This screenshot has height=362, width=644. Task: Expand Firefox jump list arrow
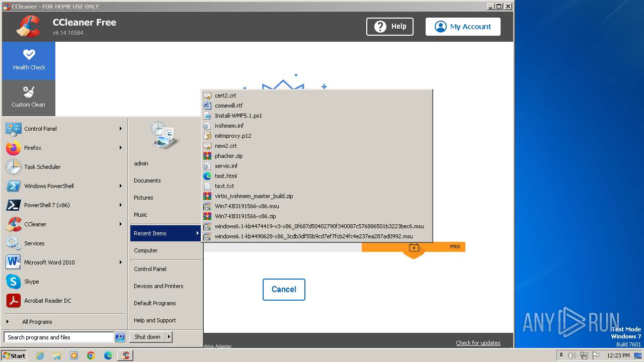(x=121, y=148)
